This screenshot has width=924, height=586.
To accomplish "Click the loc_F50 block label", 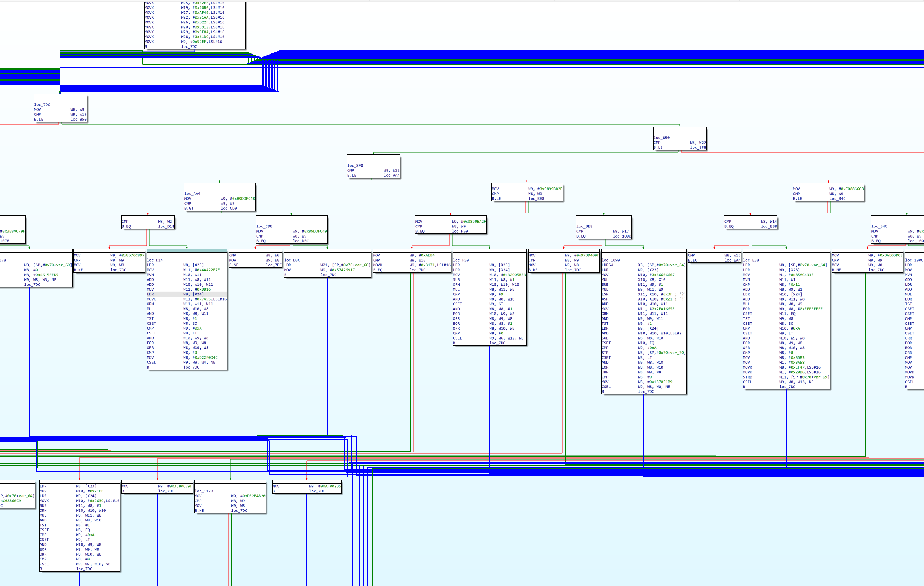I will (x=460, y=260).
